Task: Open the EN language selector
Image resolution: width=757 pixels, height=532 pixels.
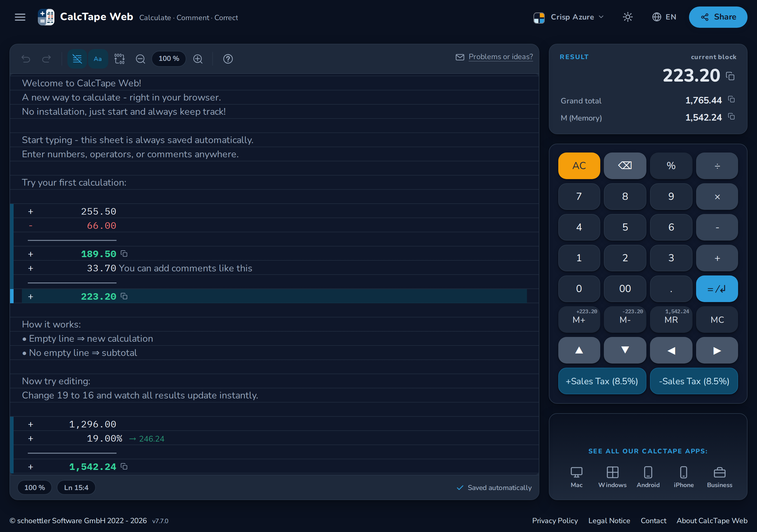Action: pos(664,17)
